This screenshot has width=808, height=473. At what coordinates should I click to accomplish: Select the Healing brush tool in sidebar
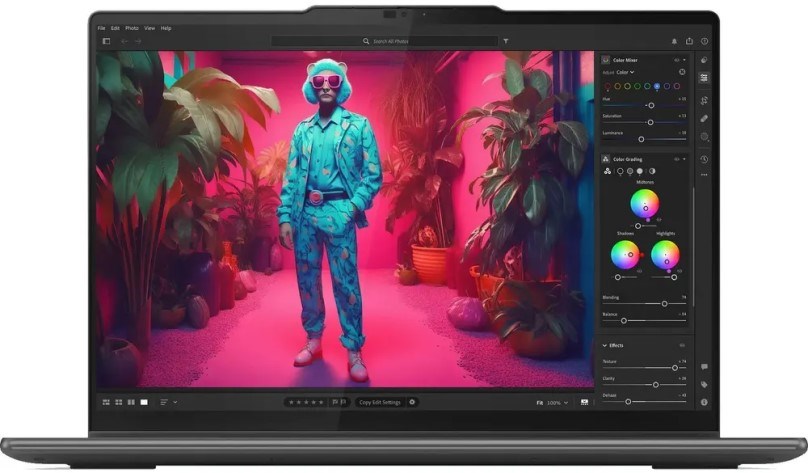coord(704,118)
